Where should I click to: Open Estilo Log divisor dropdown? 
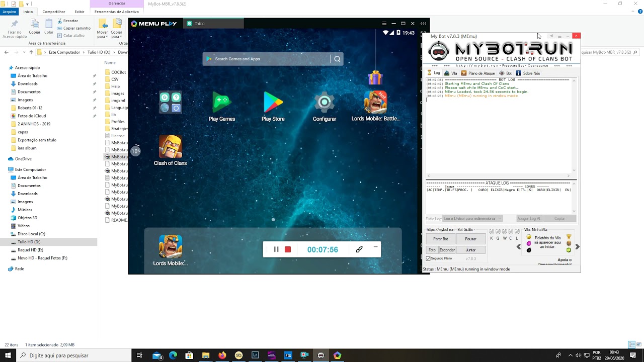pyautogui.click(x=472, y=219)
